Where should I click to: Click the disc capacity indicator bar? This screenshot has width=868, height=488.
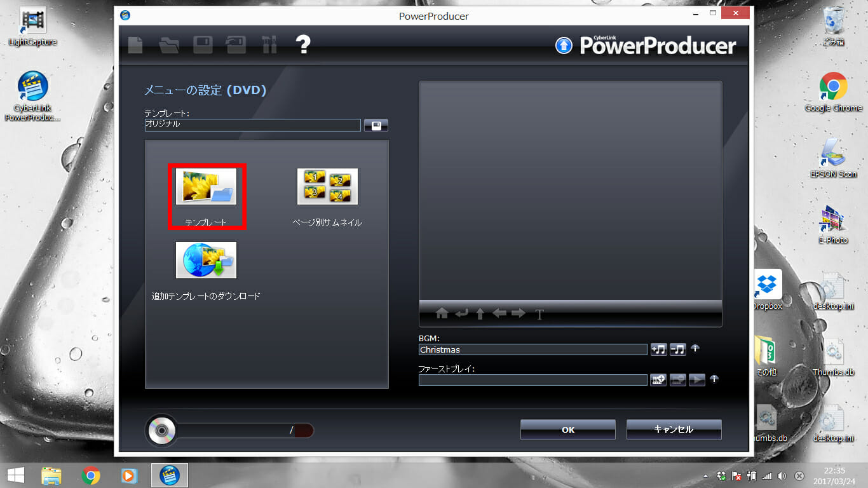[245, 431]
